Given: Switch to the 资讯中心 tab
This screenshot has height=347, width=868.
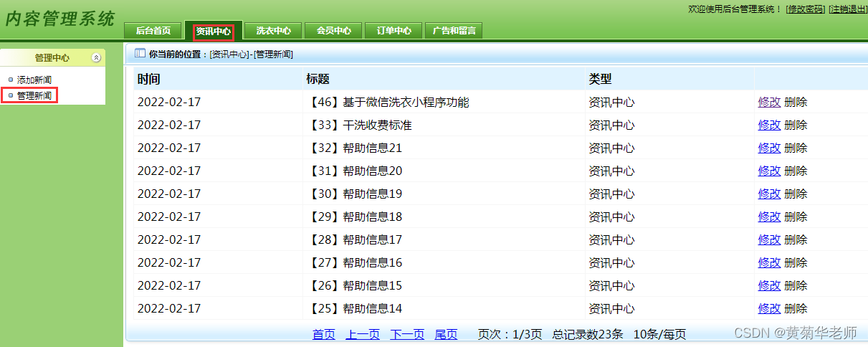Looking at the screenshot, I should (214, 31).
